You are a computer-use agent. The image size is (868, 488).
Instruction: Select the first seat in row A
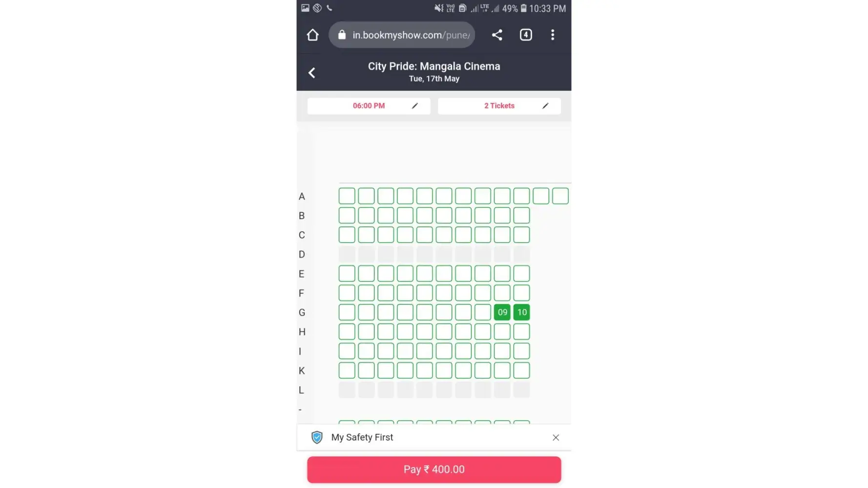[x=347, y=196]
